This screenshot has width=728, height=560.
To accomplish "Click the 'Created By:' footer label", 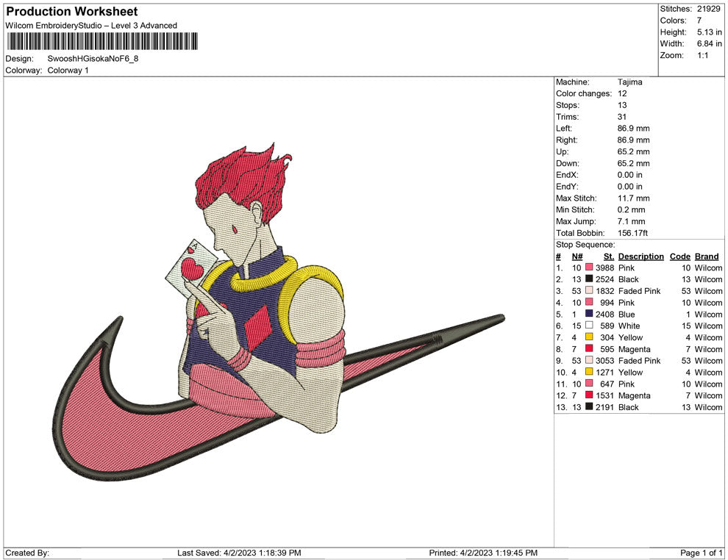I will pos(27,553).
